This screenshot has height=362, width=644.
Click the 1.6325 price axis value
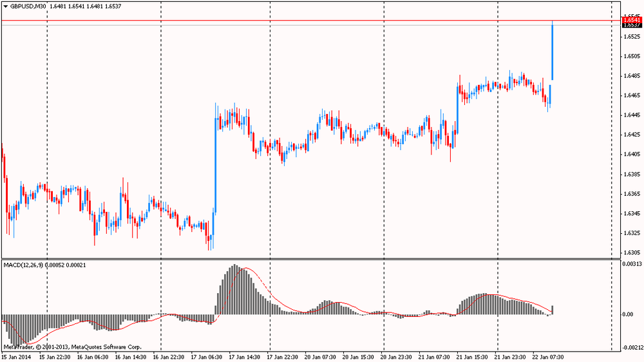click(x=632, y=233)
